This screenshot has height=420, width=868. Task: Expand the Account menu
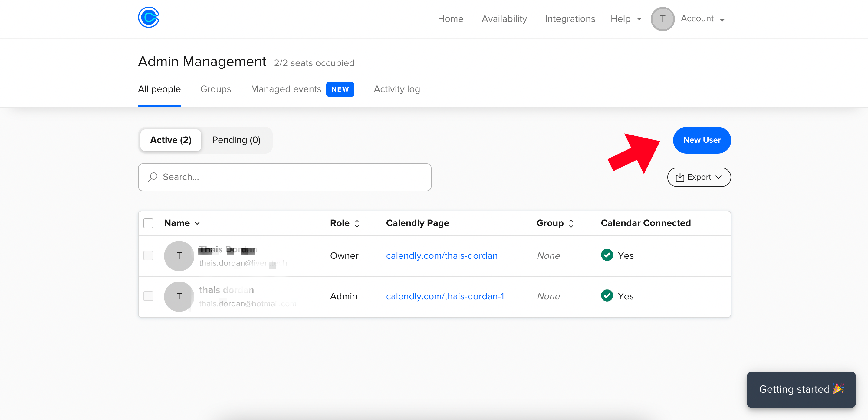[x=702, y=19]
